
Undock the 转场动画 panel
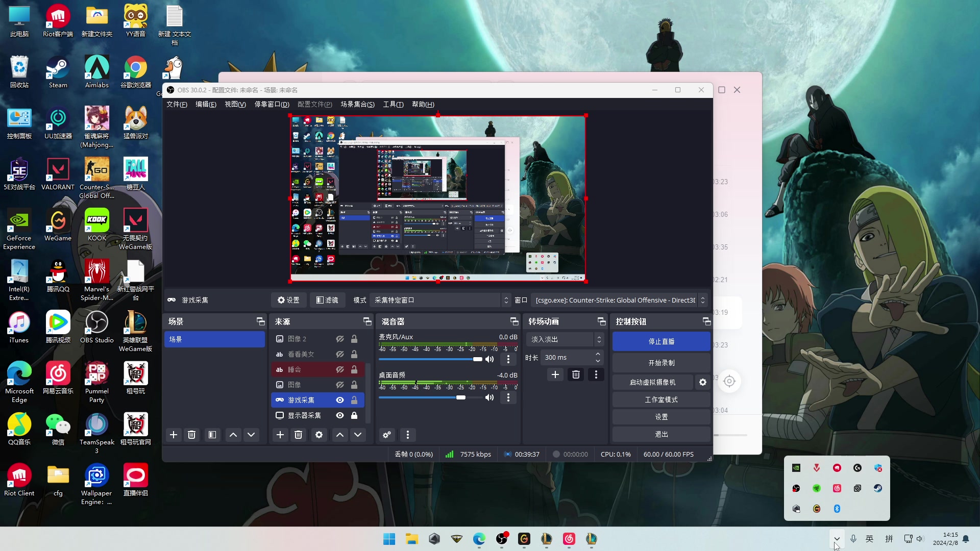(601, 321)
